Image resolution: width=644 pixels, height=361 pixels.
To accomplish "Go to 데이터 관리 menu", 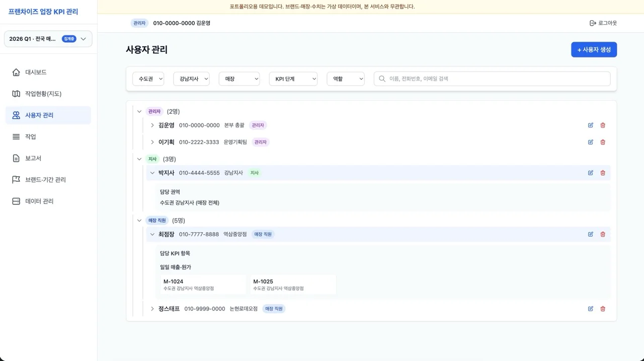I will (x=48, y=201).
